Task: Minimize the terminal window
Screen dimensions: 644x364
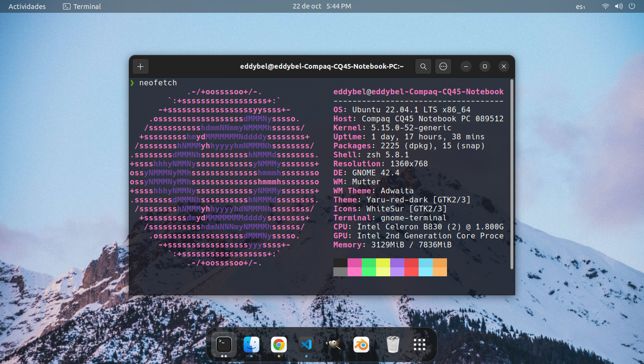Action: click(x=466, y=66)
